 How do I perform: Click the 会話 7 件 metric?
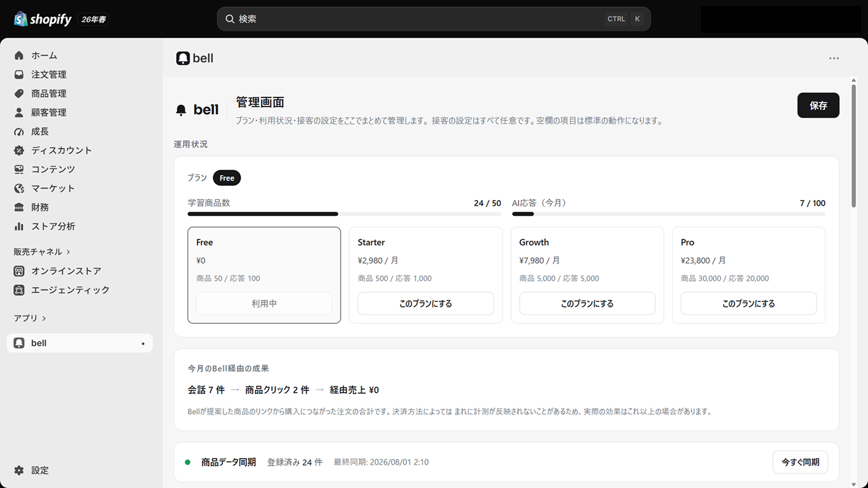click(x=206, y=390)
